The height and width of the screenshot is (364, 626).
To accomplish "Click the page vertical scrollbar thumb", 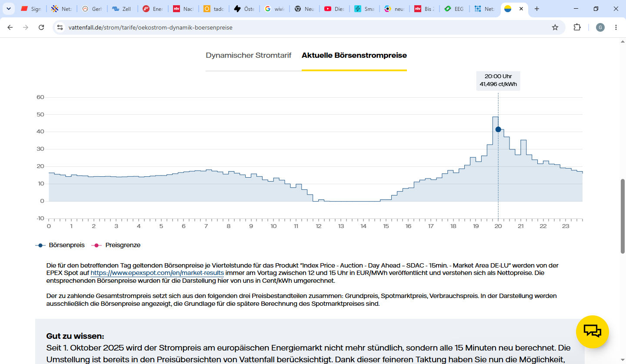I will 623,216.
